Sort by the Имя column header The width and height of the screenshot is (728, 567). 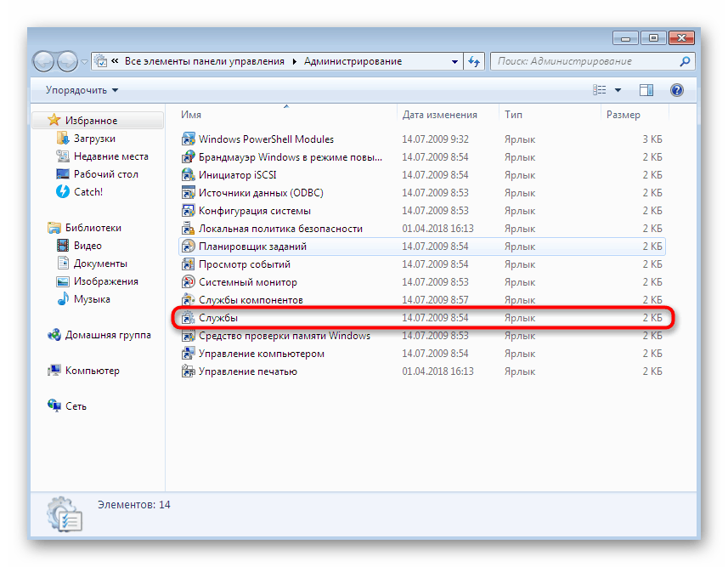[x=191, y=115]
